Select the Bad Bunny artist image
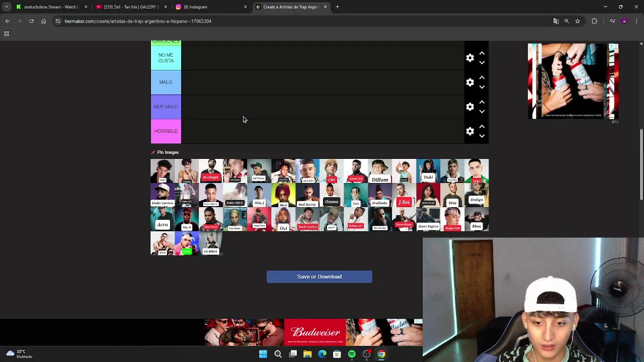Screen dimensions: 644x362 [307, 195]
